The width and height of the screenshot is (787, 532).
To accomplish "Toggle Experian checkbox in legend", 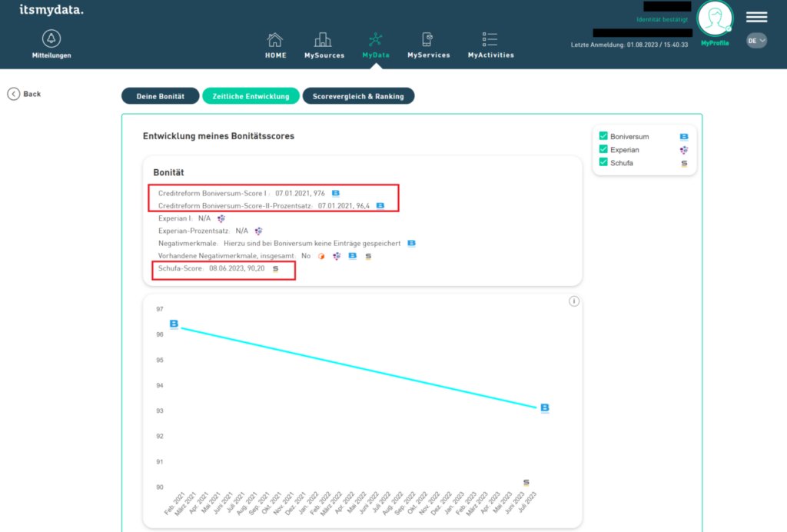I will [x=603, y=149].
